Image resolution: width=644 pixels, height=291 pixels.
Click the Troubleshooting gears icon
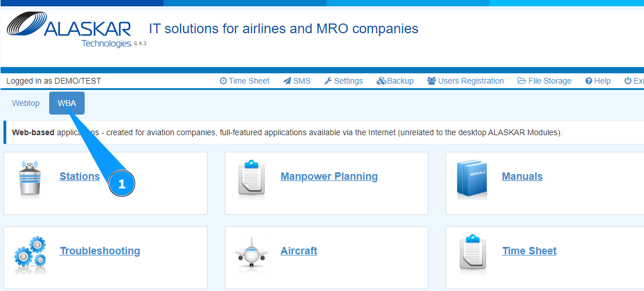30,253
